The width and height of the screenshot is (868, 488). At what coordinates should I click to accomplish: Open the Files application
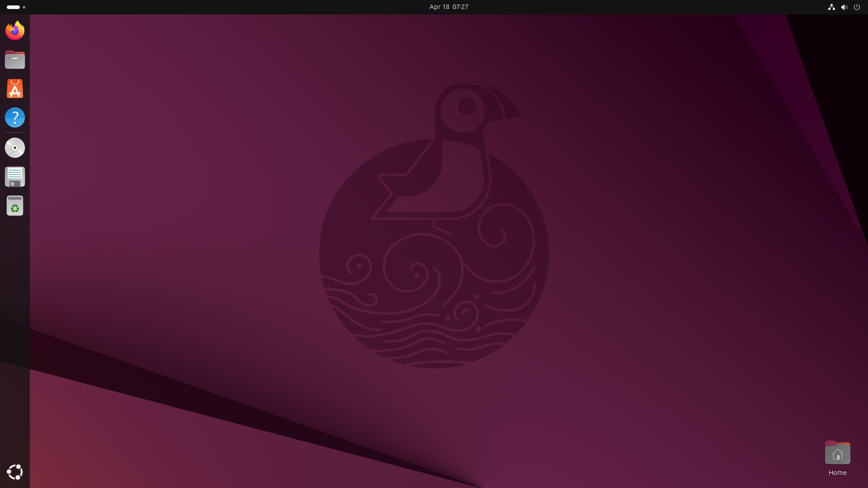coord(15,60)
